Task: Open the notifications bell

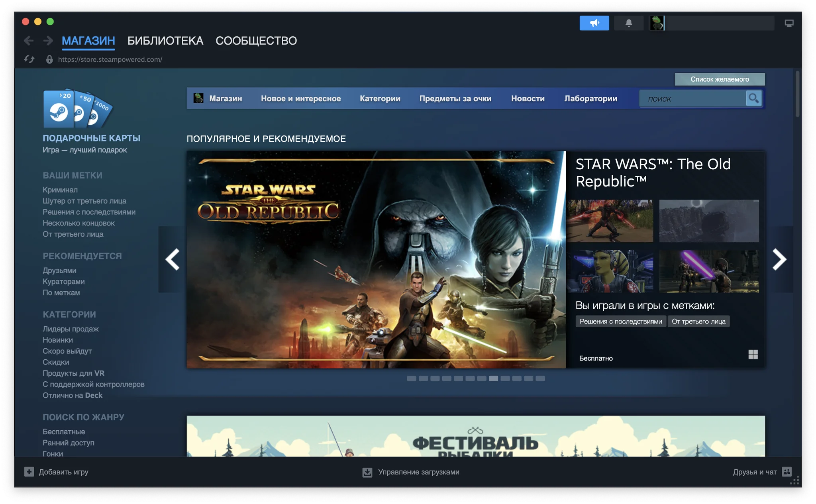Action: coord(629,23)
